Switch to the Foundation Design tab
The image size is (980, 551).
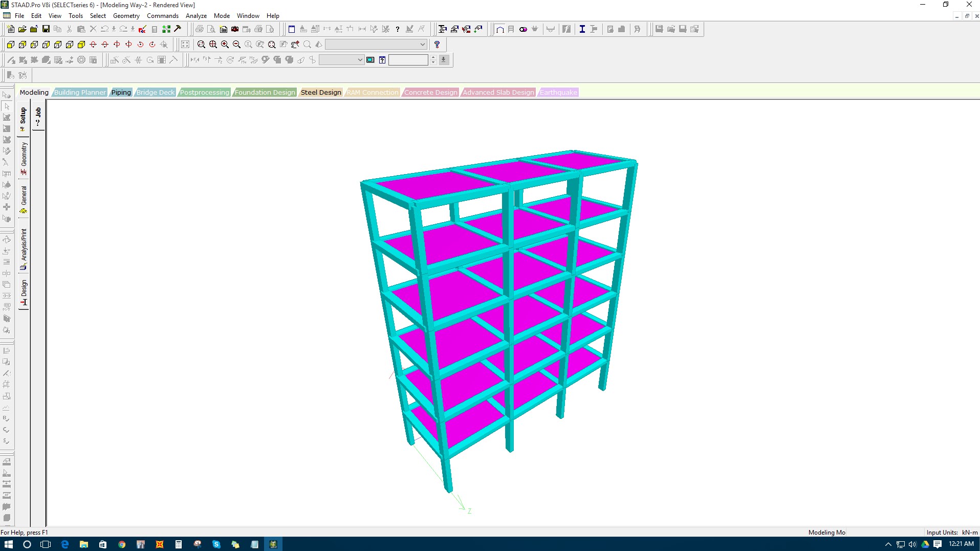[265, 92]
